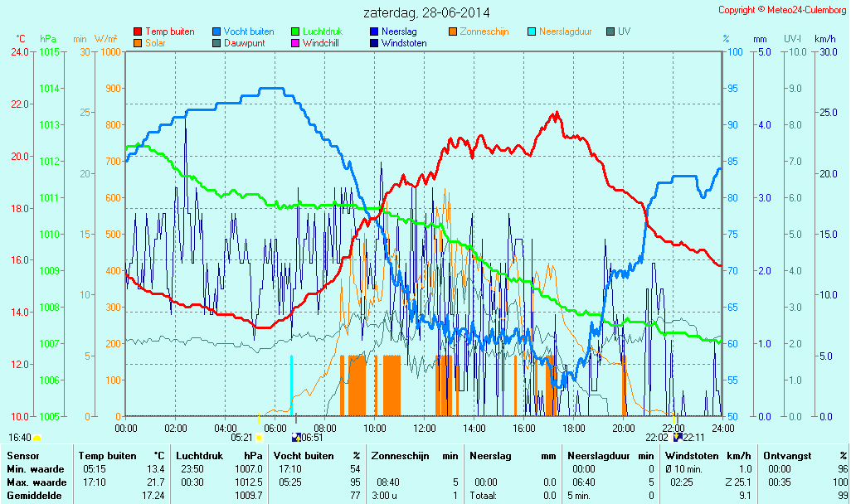Click the red Temp buiten legend swatch
This screenshot has width=851, height=504.
click(x=138, y=31)
